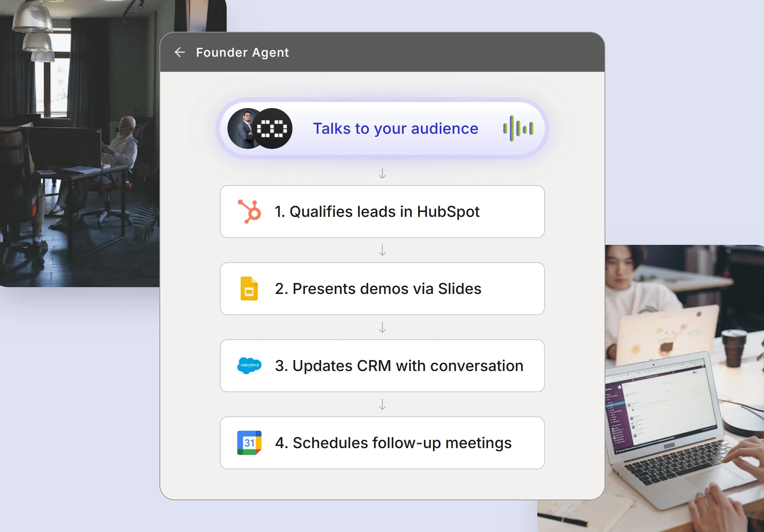Click the HubSpot sprocket icon
The width and height of the screenshot is (764, 532).
click(x=249, y=212)
